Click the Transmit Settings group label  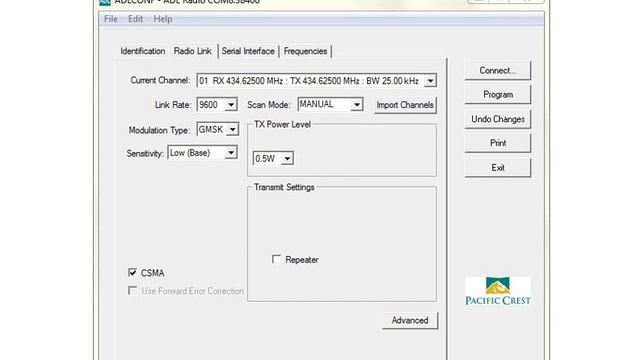pos(284,187)
